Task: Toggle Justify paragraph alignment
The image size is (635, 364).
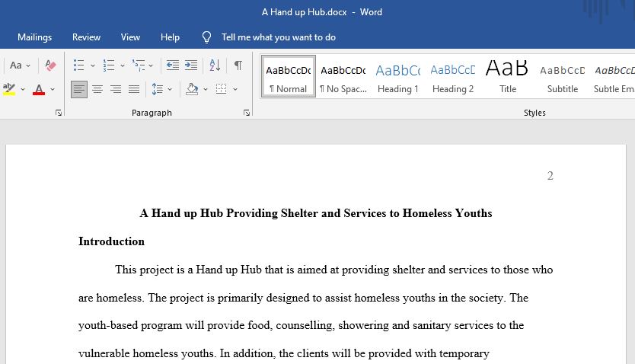Action: pyautogui.click(x=134, y=89)
